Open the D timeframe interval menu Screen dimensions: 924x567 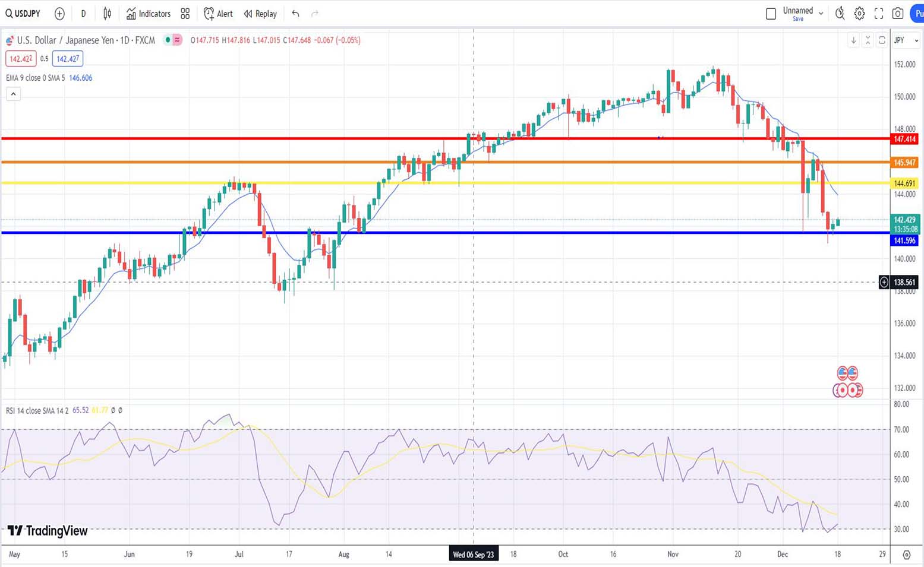pyautogui.click(x=83, y=14)
